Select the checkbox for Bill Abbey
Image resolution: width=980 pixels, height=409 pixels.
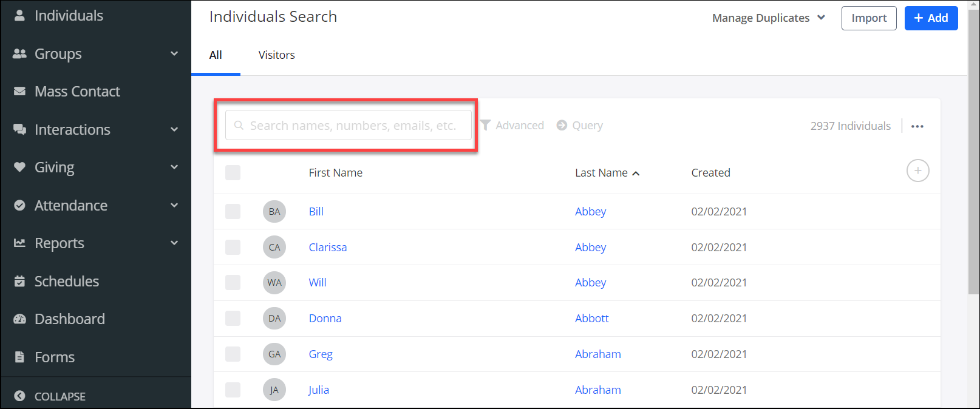[x=233, y=212]
